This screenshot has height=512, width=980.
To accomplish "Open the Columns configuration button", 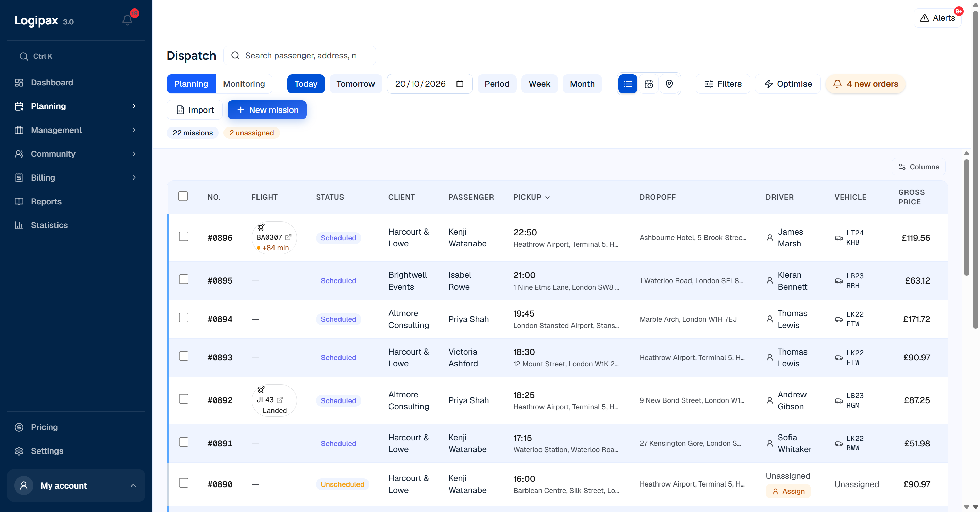I will point(918,167).
